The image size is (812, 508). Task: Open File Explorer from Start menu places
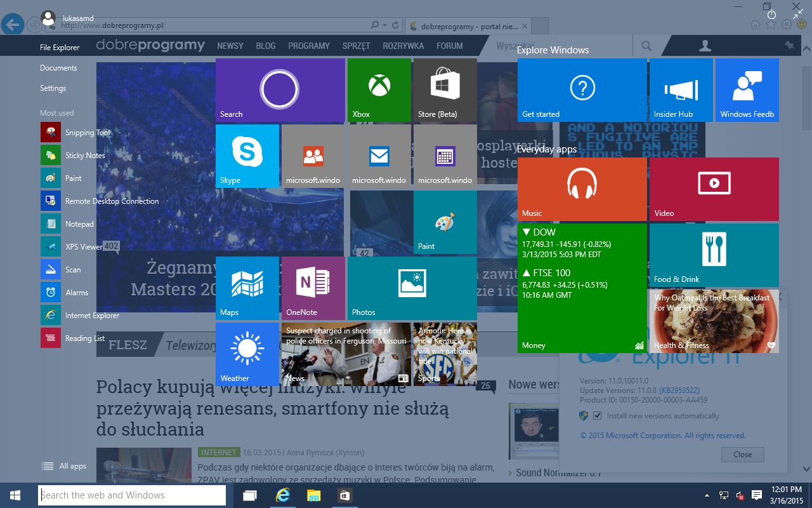tap(60, 48)
